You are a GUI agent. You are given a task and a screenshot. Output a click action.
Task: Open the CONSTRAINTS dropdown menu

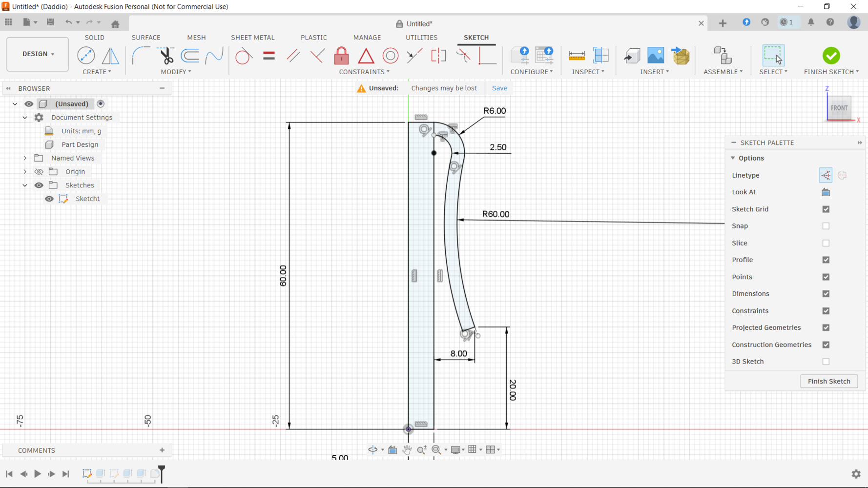[364, 72]
